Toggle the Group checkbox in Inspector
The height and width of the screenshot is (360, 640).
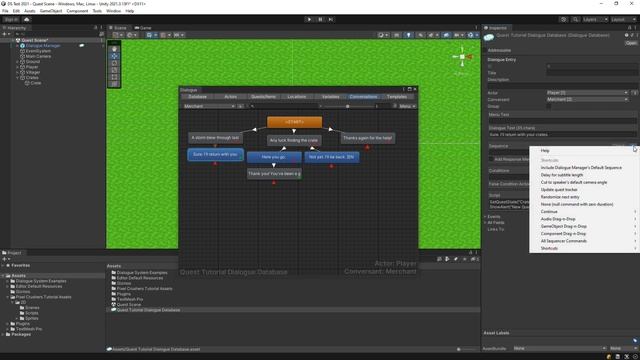[549, 106]
